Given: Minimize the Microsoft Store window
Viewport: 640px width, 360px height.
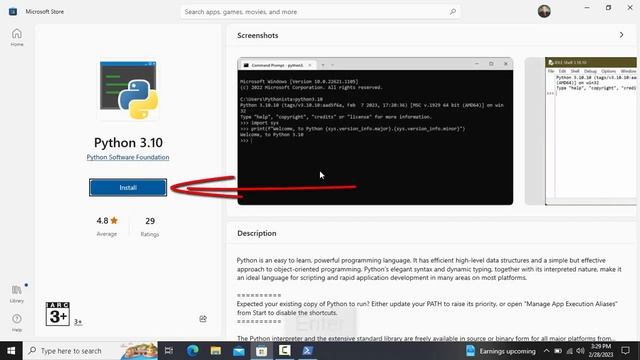Looking at the screenshot, I should click(587, 8).
